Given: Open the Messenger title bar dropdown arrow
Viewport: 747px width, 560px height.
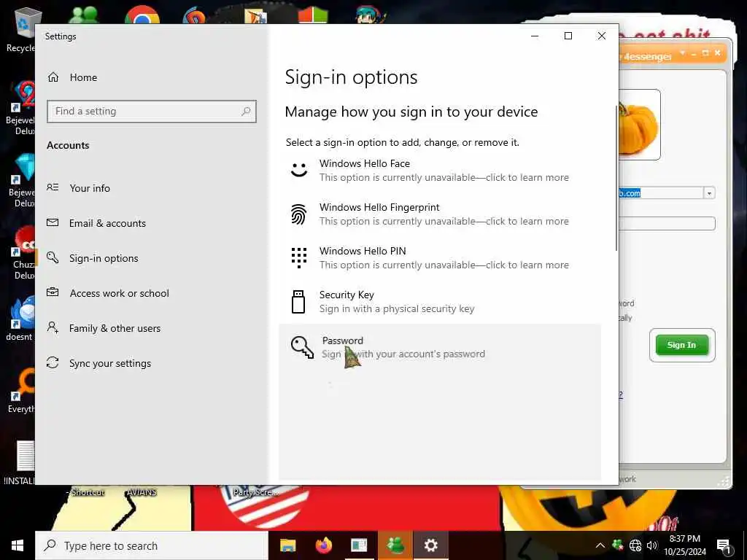Looking at the screenshot, I should [682, 52].
